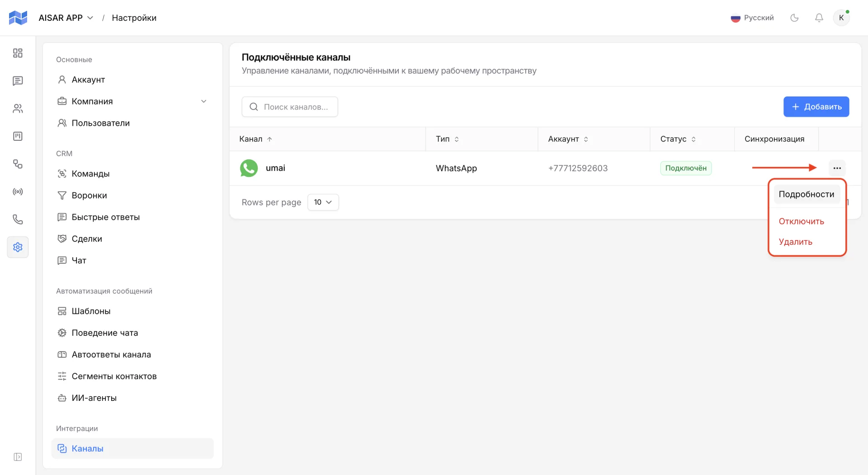Open the three-dots menu for umai

(x=837, y=168)
